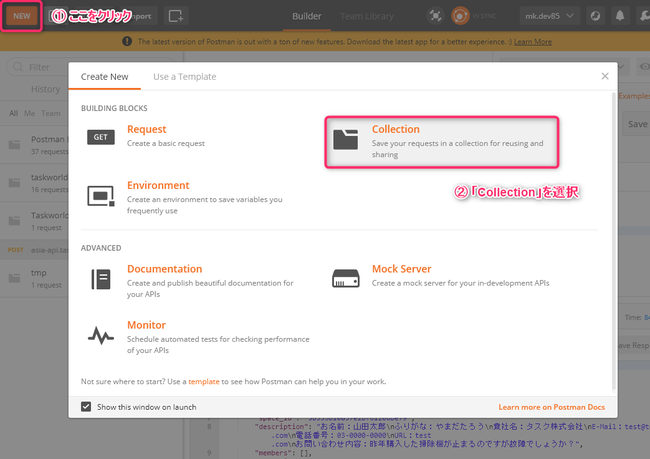Click the dialog vertical scrollbar
This screenshot has height=459, width=650.
614,240
